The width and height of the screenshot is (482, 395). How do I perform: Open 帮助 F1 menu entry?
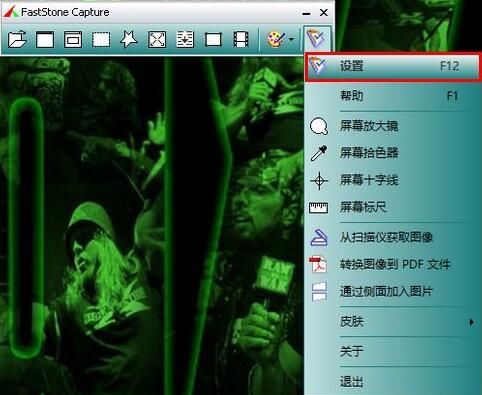point(392,96)
